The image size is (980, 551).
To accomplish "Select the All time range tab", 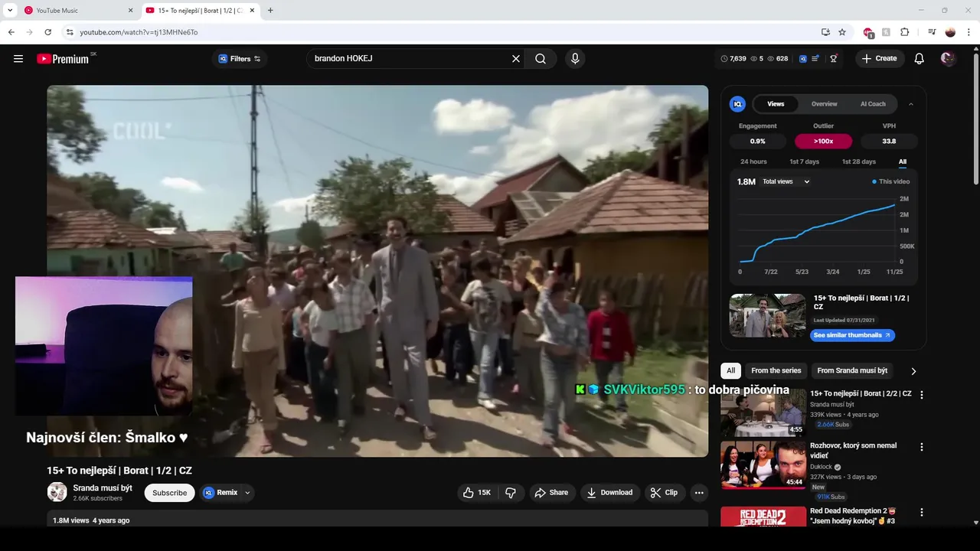I will [x=903, y=161].
